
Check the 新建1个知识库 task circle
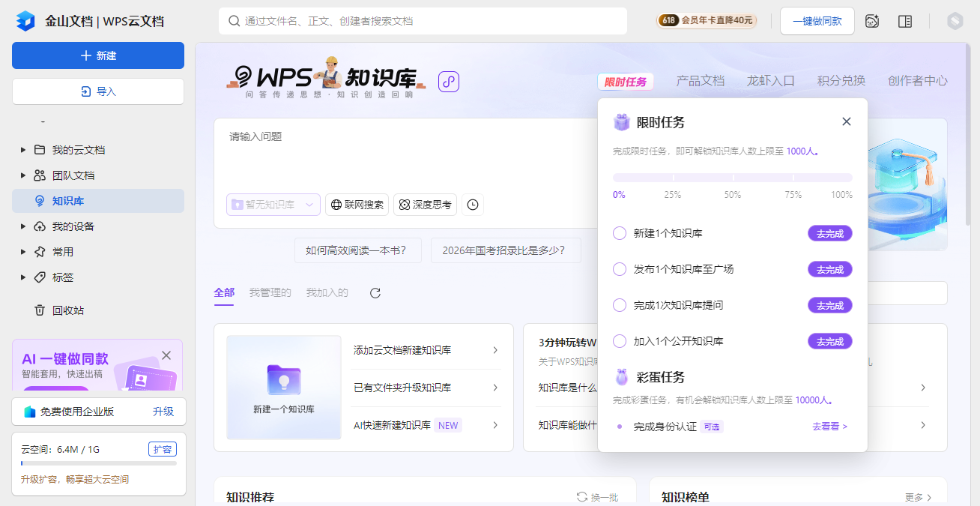pyautogui.click(x=620, y=233)
